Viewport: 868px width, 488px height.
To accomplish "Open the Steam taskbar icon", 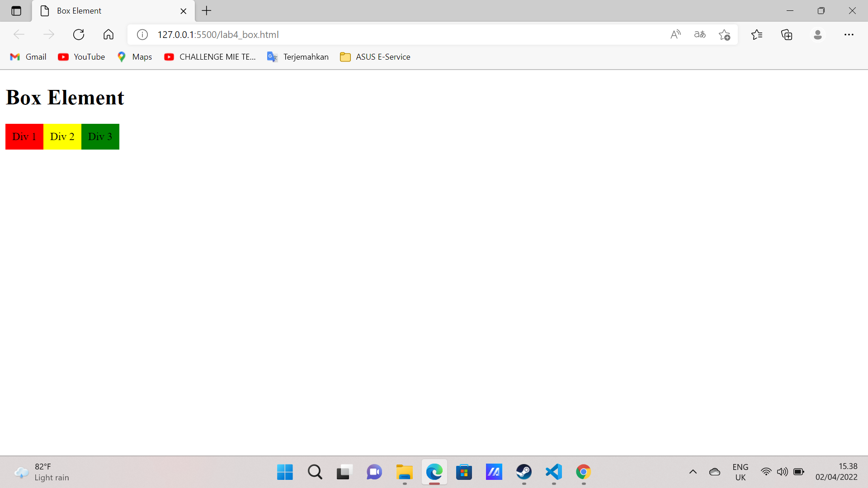I will pos(524,472).
